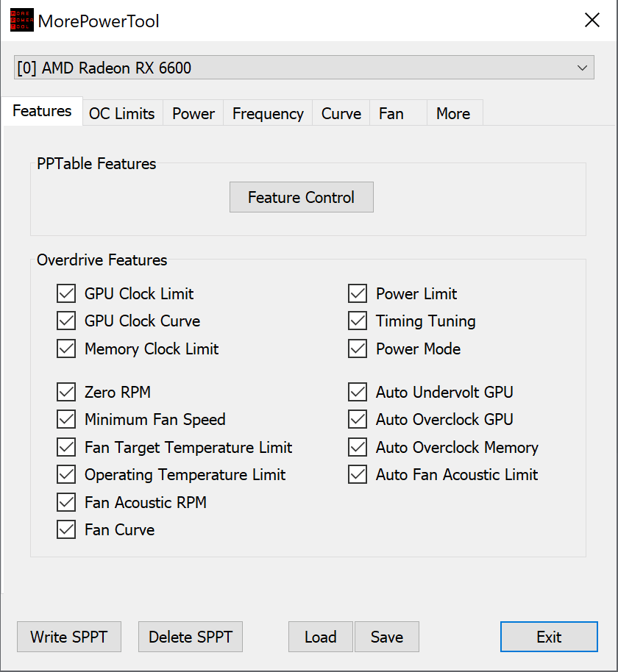Close the MorePowerTool window

click(x=592, y=20)
